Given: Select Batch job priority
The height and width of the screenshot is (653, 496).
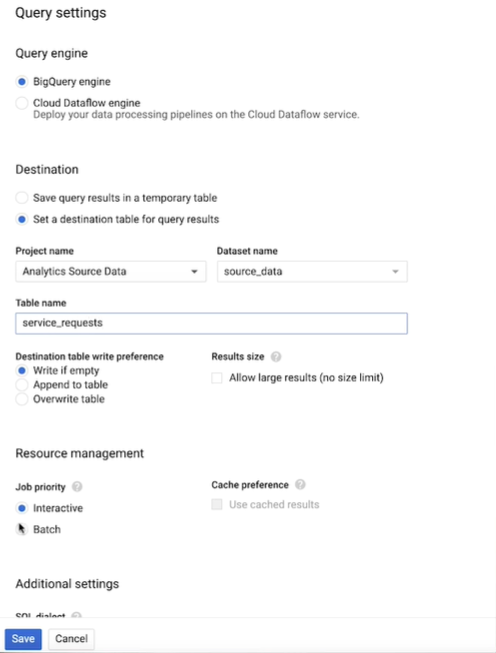Looking at the screenshot, I should tap(22, 529).
